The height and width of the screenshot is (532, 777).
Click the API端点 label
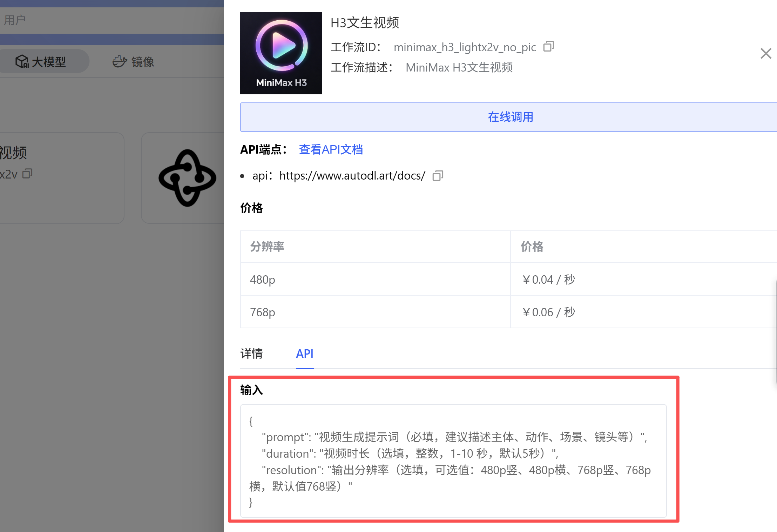tap(264, 150)
